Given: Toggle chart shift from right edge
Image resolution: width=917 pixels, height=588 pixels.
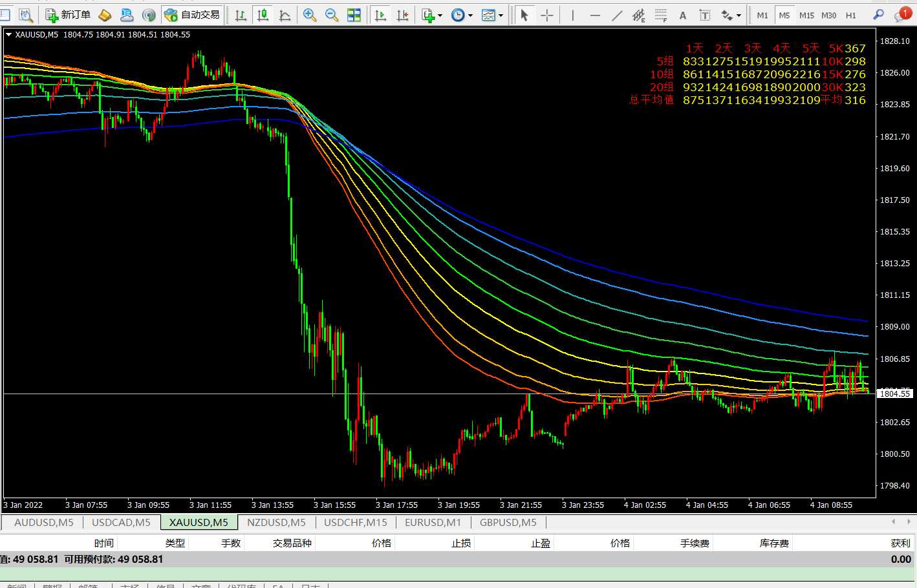Looking at the screenshot, I should (x=402, y=15).
